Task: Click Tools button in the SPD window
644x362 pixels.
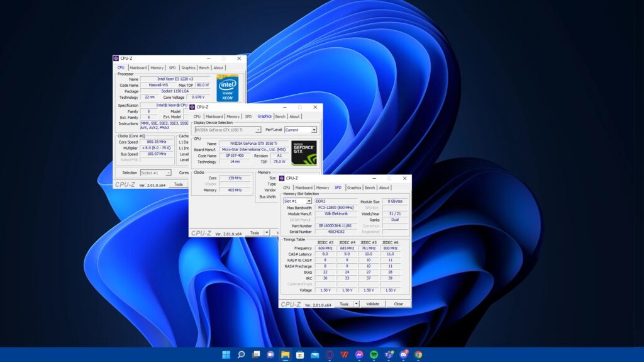Action: (344, 304)
